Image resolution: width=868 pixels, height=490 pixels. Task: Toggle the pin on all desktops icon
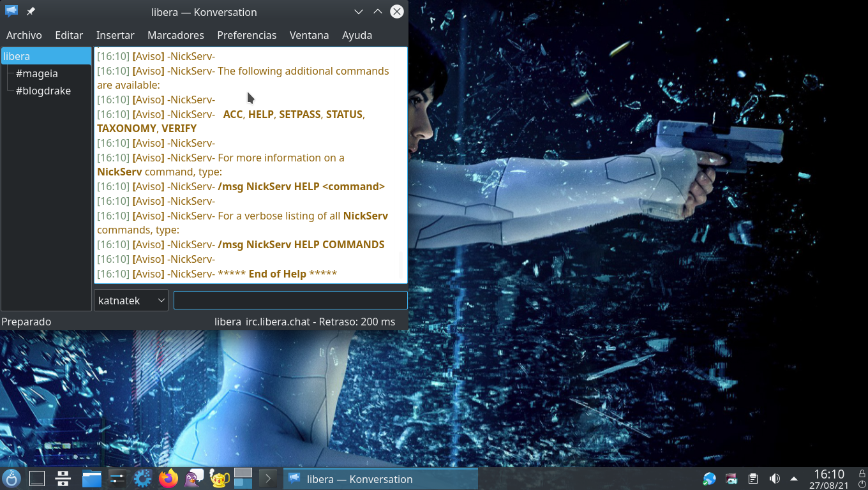point(31,11)
